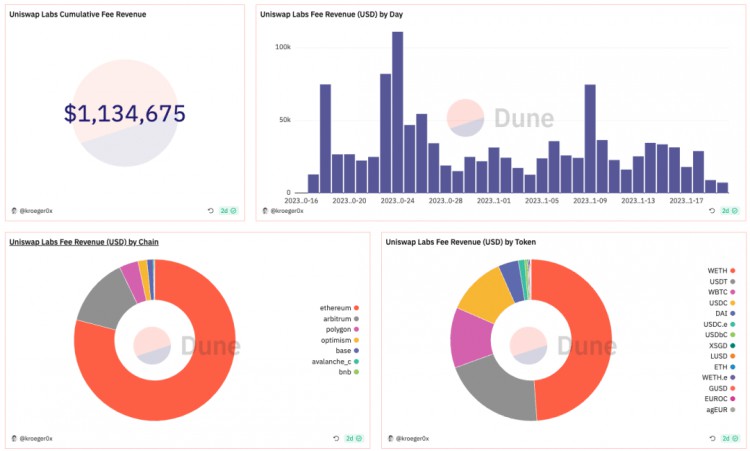Click refresh icon in Cumulative Fee Revenue panel
750x451 pixels.
210,210
